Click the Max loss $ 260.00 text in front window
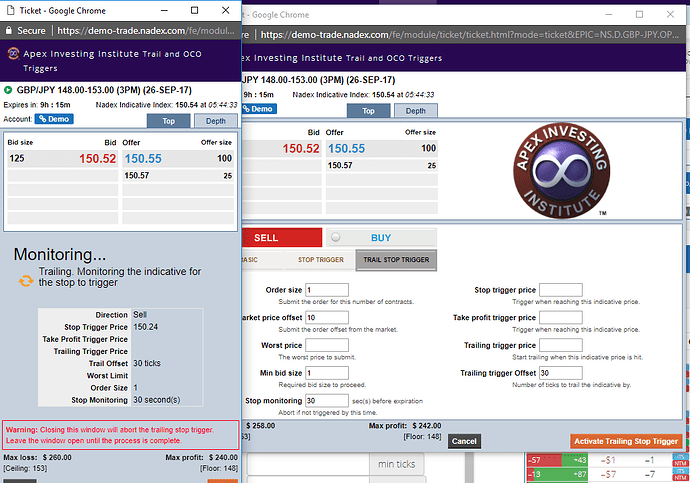Screen dimensions: 690x483 (x=37, y=457)
